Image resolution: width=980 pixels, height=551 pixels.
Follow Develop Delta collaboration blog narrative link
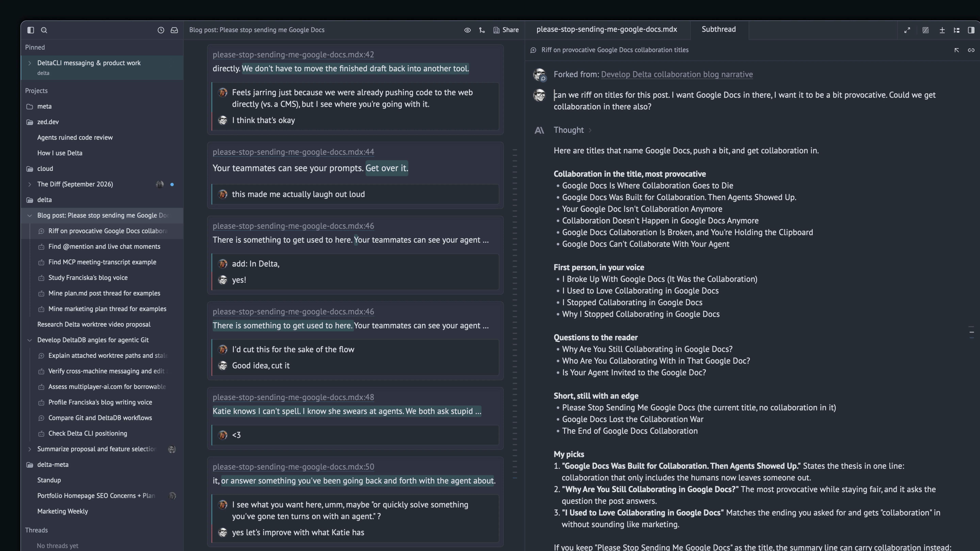[x=677, y=74]
